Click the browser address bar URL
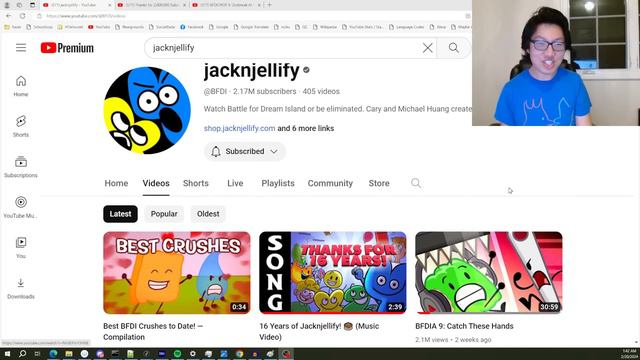 coord(86,16)
